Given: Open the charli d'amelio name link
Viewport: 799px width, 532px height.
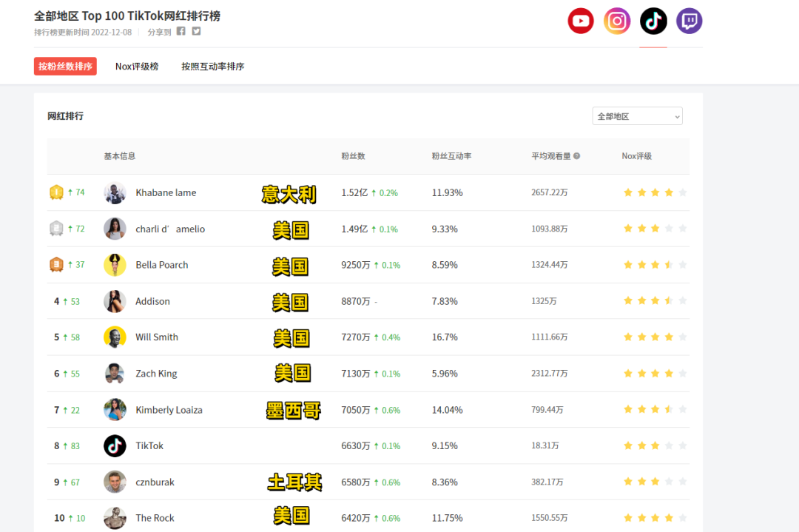Looking at the screenshot, I should click(x=170, y=229).
